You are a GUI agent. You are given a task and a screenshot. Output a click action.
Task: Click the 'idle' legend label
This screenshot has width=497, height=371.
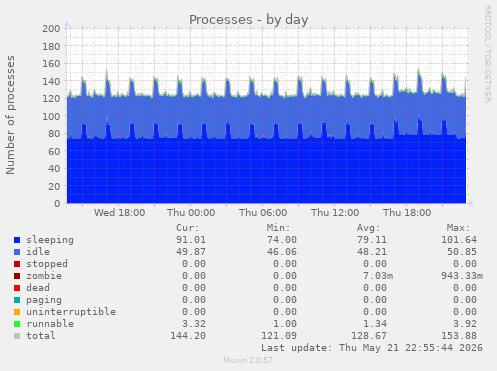(38, 252)
